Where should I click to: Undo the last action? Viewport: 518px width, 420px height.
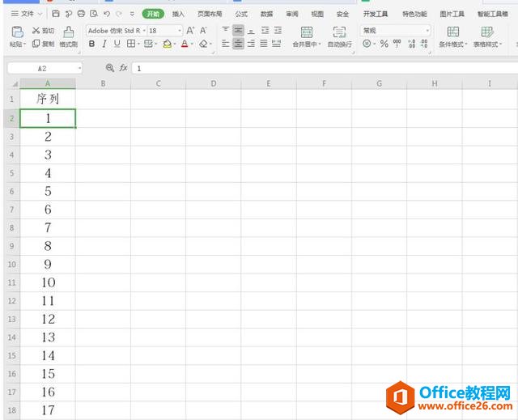tap(106, 14)
